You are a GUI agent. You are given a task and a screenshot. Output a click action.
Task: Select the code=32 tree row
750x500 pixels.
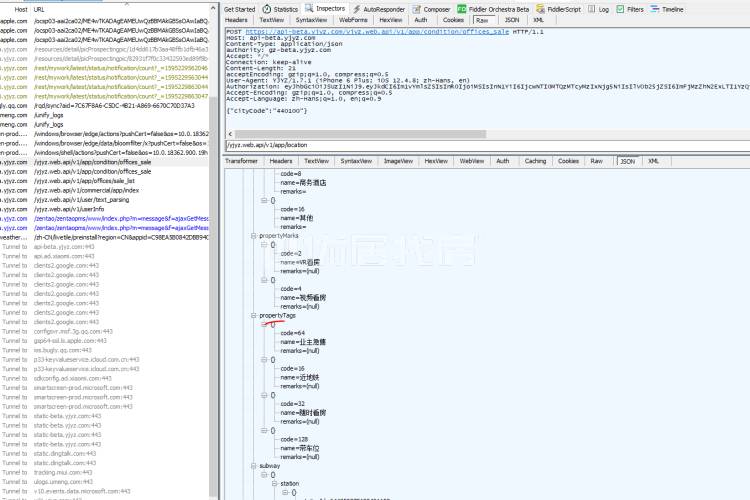[x=292, y=404]
